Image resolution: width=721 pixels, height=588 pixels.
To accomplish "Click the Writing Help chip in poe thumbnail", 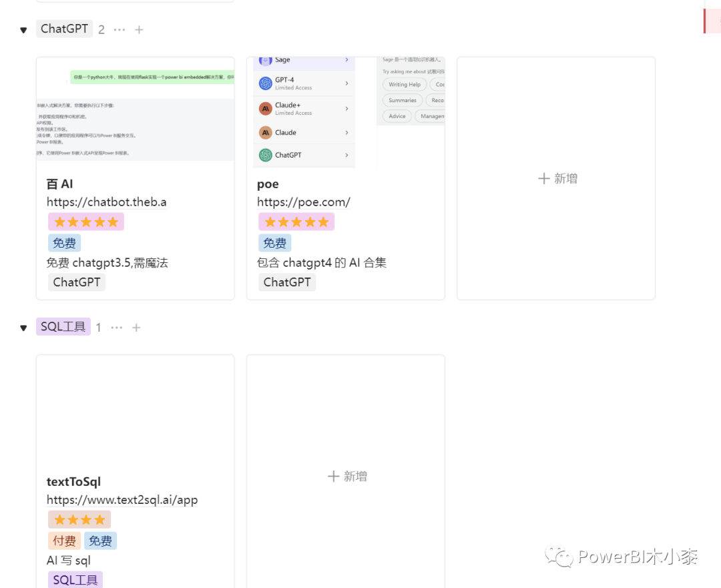I will point(405,85).
